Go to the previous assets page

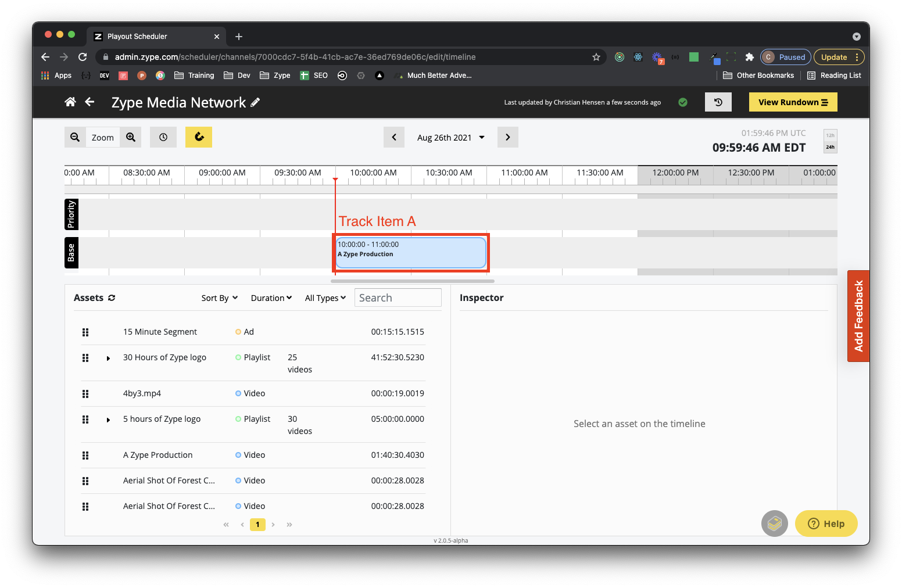point(242,524)
